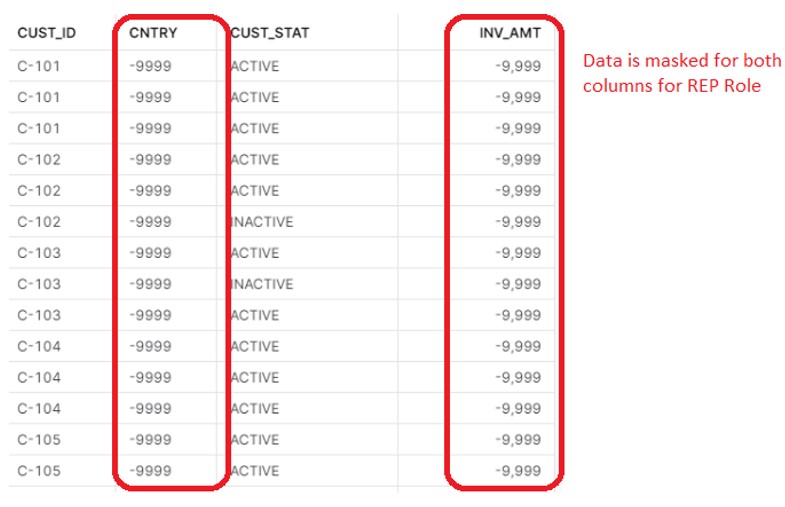Viewport: 785px width, 507px height.
Task: Select C-103 ID cell of its INACTIVE row
Action: coord(39,284)
